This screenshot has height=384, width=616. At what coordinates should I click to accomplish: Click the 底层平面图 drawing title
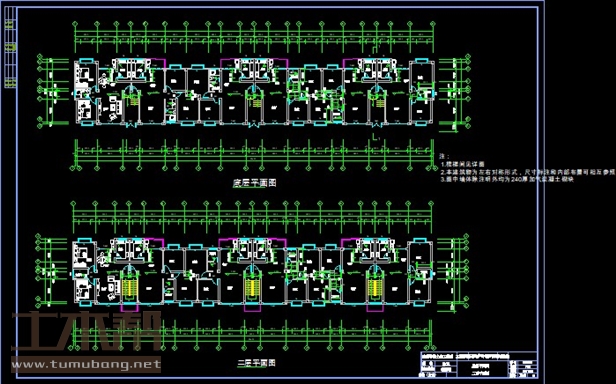[x=255, y=183]
